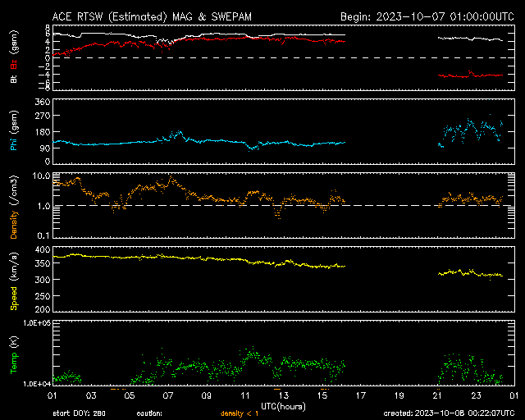
Task: Click the UTC(hours) x-axis label
Action: 283,405
